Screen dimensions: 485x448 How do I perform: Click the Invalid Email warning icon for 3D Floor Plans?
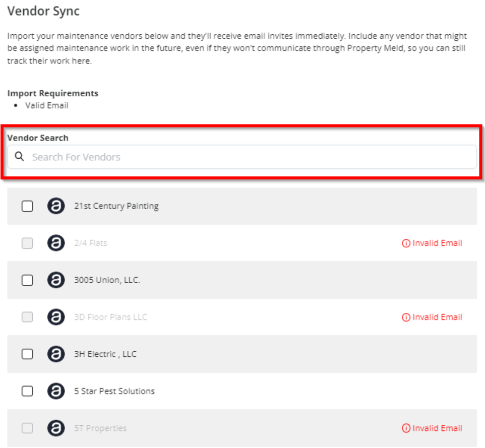(x=406, y=317)
